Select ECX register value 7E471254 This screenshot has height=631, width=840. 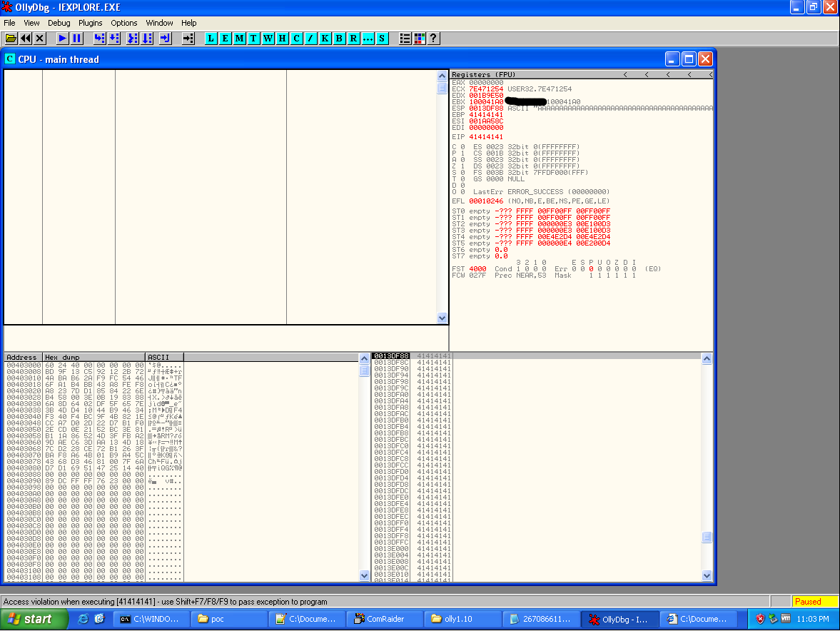(486, 89)
